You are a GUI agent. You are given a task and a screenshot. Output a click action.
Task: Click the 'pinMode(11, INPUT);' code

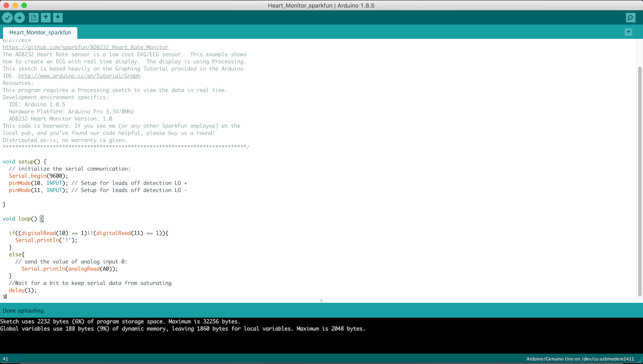39,190
